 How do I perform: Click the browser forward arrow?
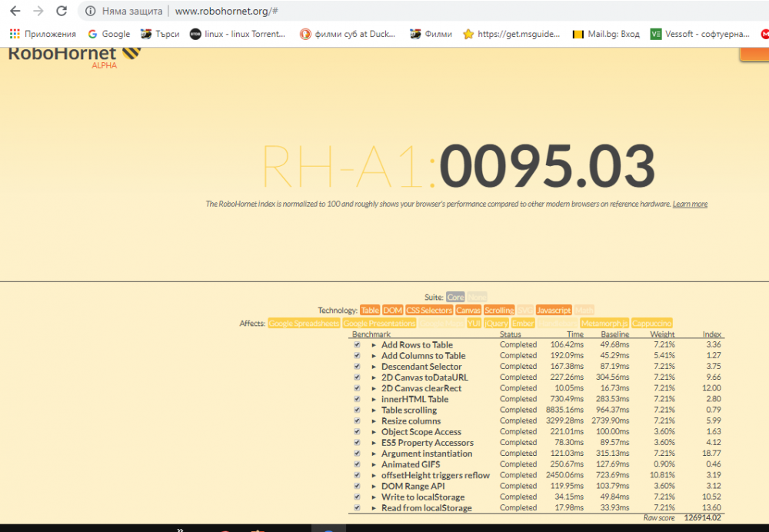click(x=38, y=11)
